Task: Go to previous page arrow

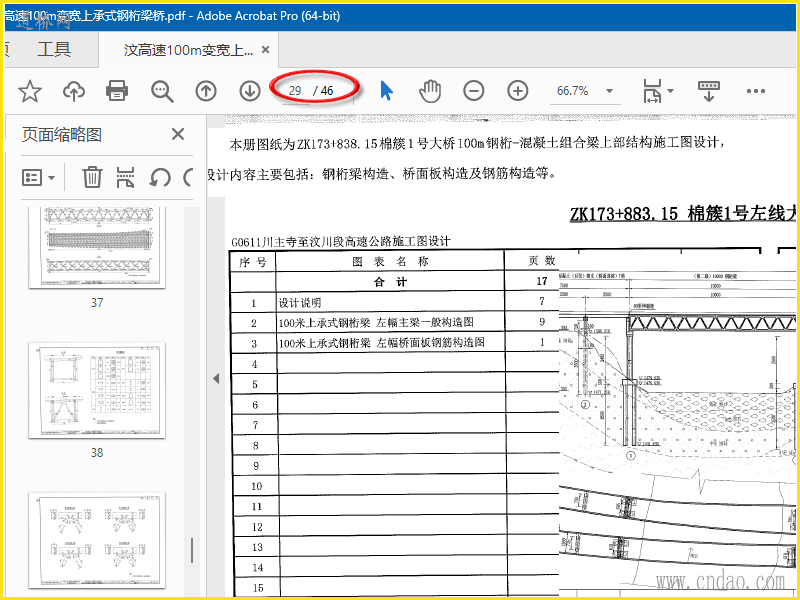Action: (x=206, y=91)
